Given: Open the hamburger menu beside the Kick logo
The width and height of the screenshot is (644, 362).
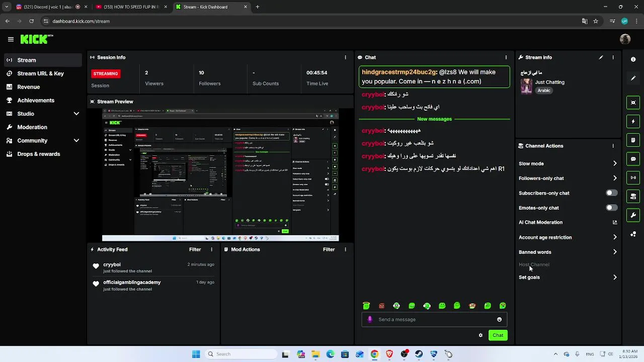Looking at the screenshot, I should point(11,39).
